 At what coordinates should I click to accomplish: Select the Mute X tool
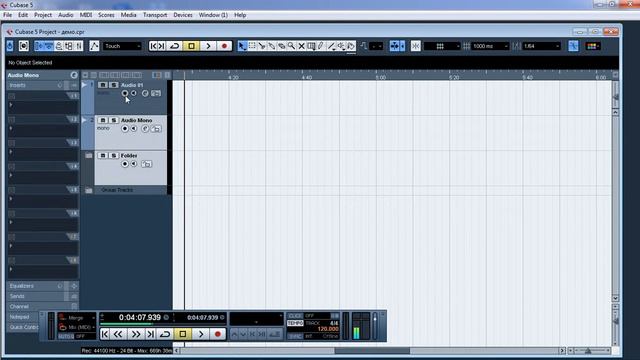[301, 46]
